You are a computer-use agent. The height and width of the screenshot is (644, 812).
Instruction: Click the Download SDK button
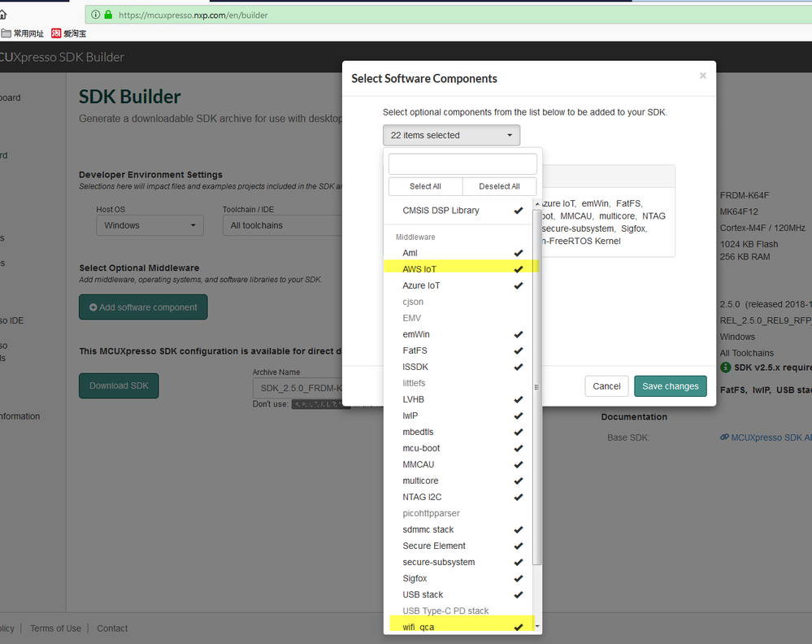tap(119, 386)
